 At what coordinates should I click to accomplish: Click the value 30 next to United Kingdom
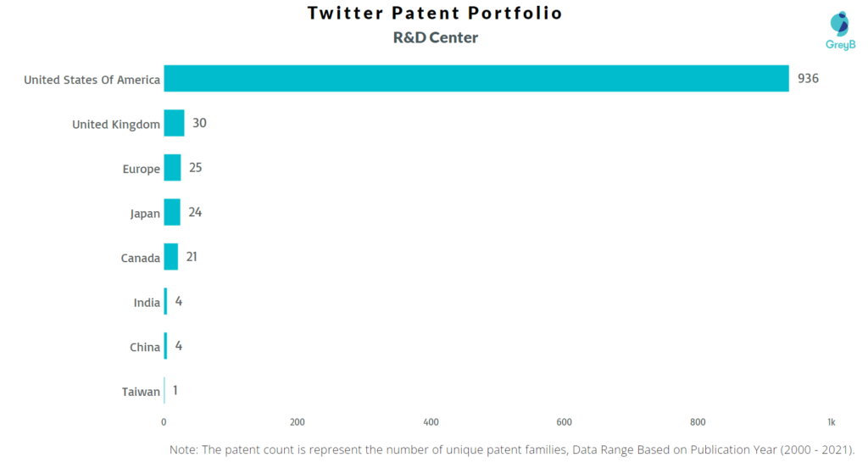[199, 123]
